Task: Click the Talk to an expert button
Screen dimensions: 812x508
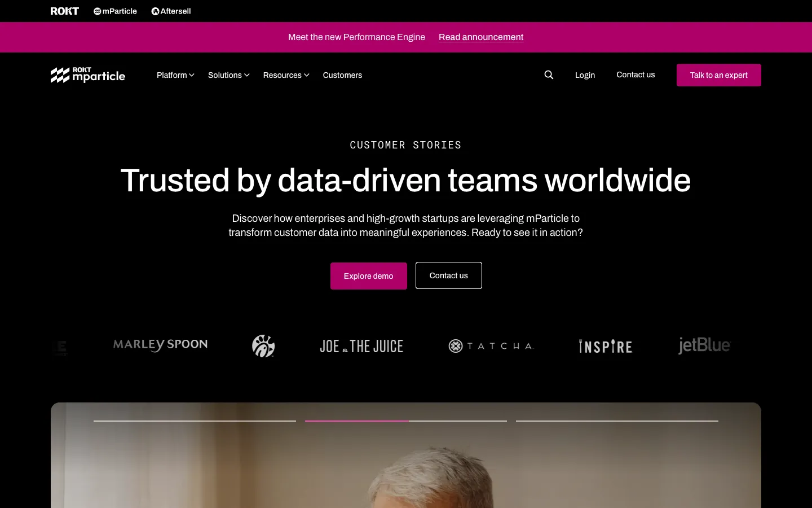Action: (x=719, y=75)
